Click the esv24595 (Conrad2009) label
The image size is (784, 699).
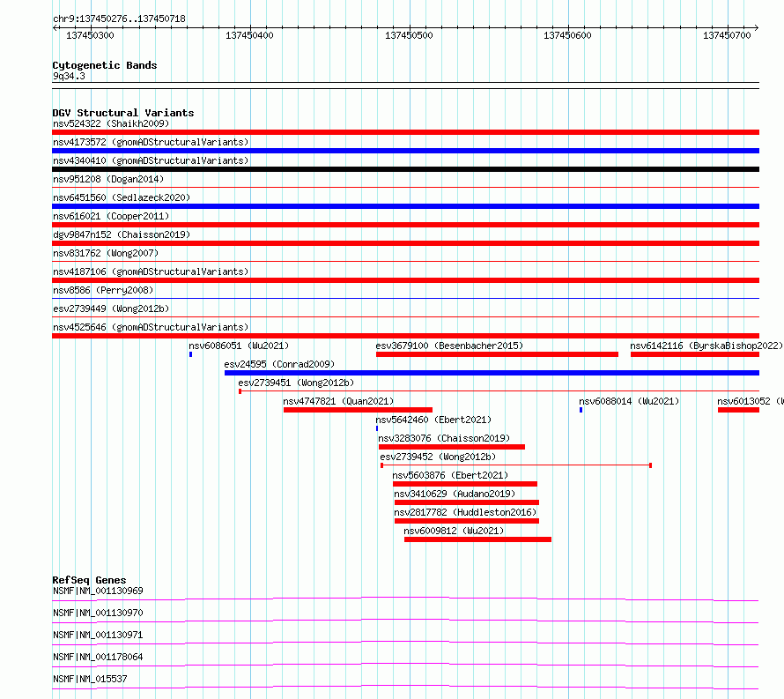pyautogui.click(x=279, y=364)
